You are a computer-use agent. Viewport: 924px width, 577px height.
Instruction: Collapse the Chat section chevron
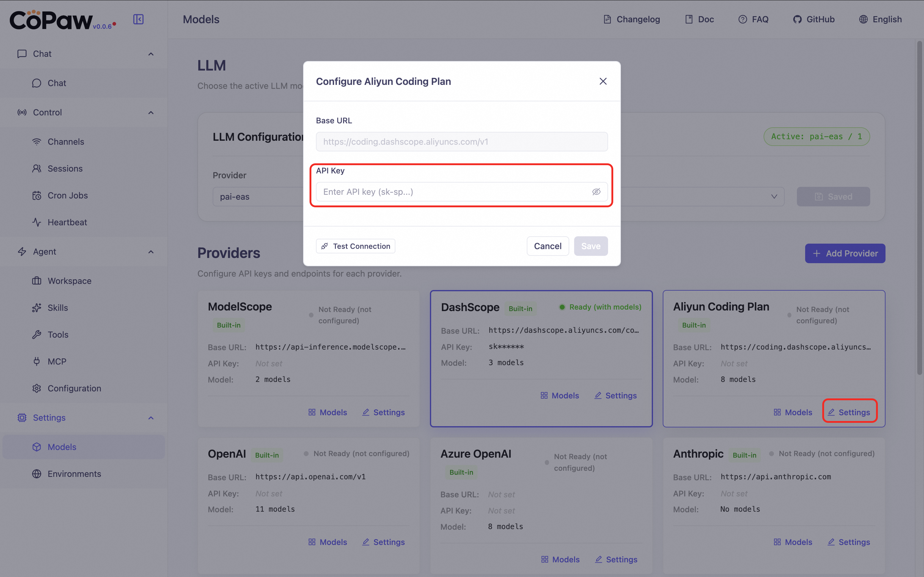[151, 54]
